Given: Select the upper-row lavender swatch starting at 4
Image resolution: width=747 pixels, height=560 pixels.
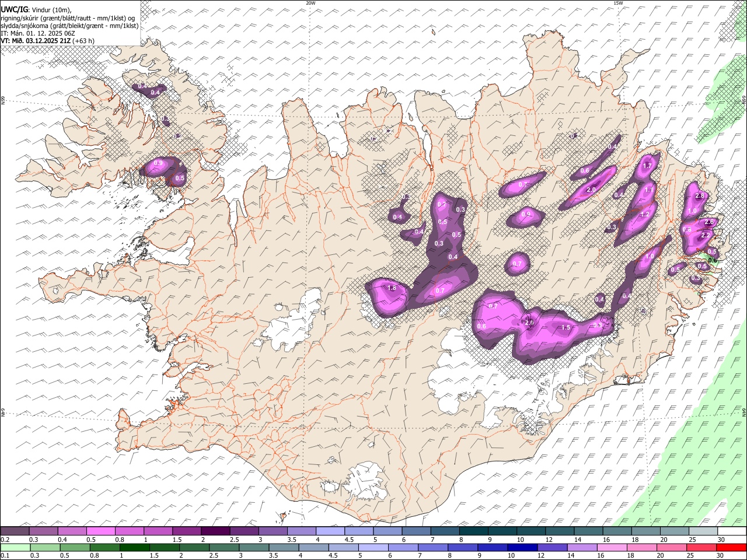Looking at the screenshot, I should (x=330, y=531).
